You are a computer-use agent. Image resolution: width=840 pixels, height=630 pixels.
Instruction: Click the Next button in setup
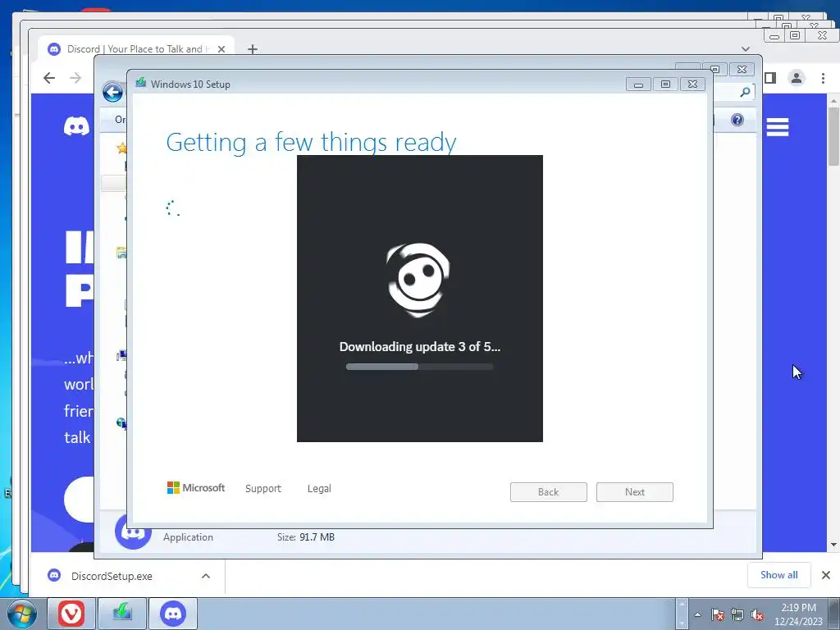pos(635,492)
